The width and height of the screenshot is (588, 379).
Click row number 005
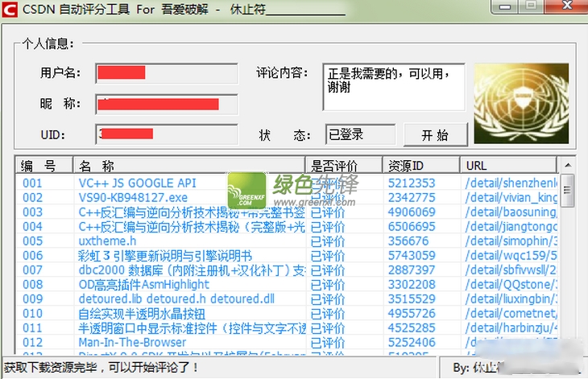coord(33,241)
